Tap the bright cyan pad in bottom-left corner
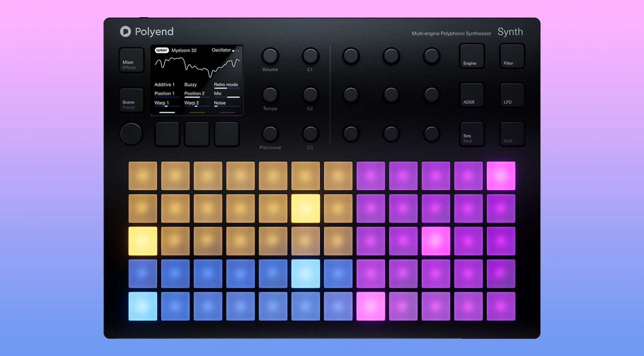This screenshot has width=644, height=356. click(143, 306)
